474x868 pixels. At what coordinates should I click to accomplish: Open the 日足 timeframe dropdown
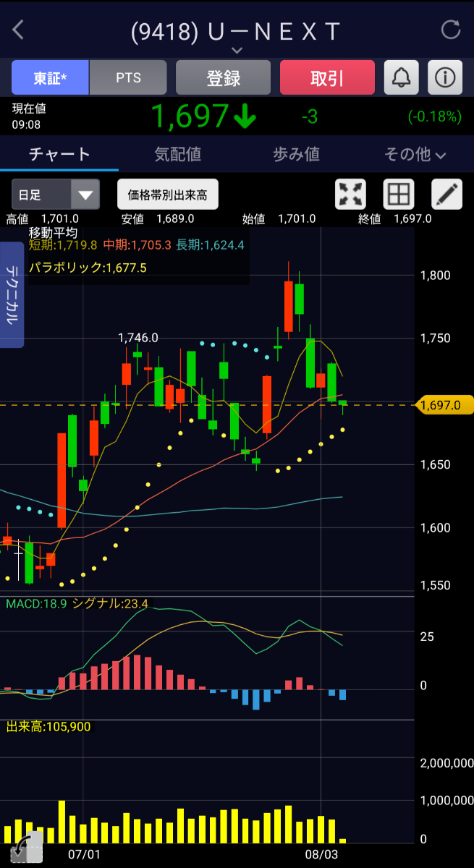[55, 194]
